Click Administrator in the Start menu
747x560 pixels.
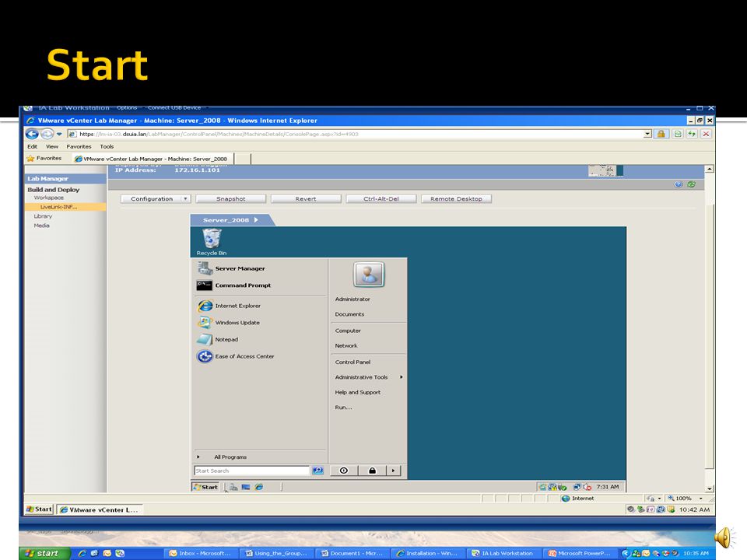352,299
